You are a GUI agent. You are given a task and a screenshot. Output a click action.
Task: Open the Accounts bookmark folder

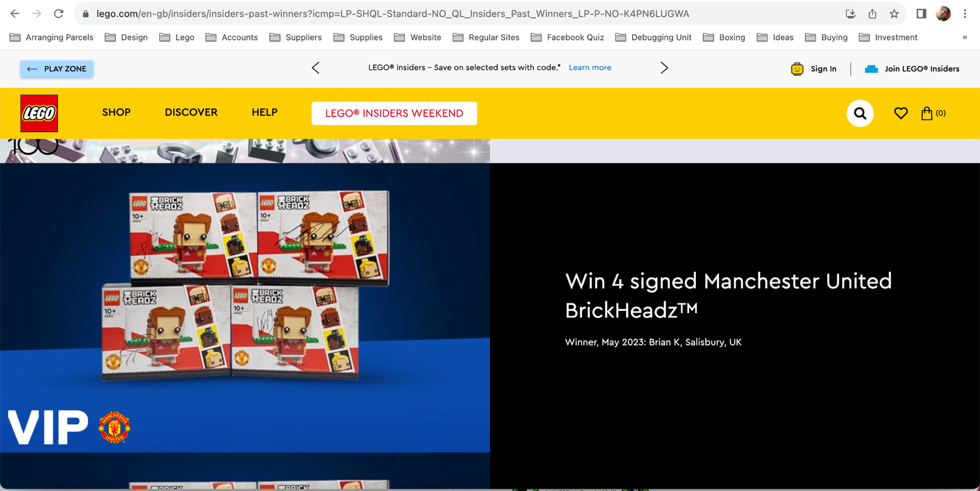click(x=232, y=37)
